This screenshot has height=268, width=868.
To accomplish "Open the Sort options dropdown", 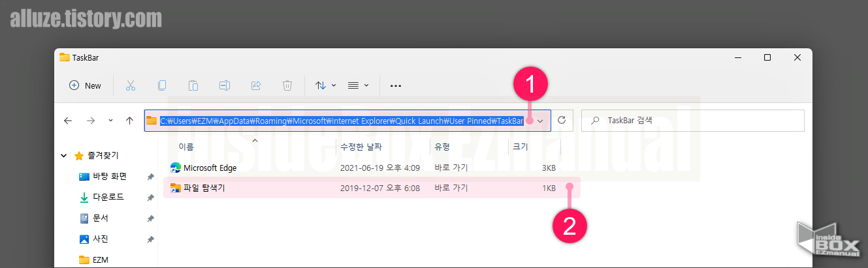I will point(325,85).
